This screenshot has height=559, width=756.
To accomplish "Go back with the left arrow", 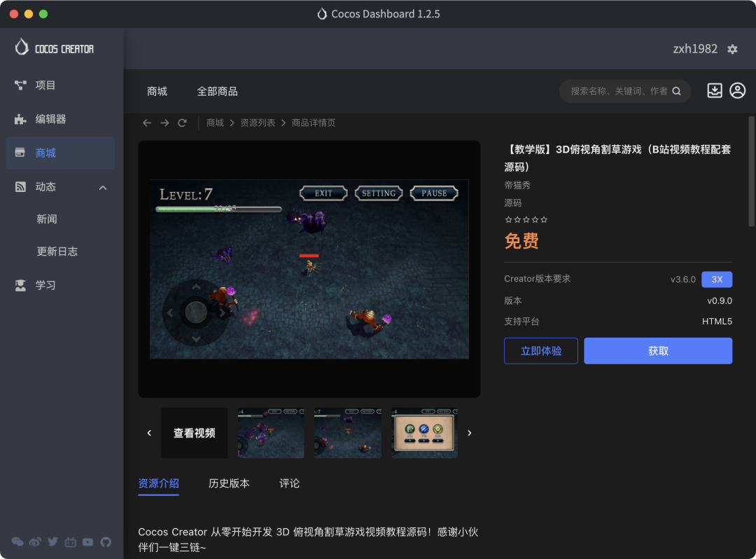I will 147,123.
